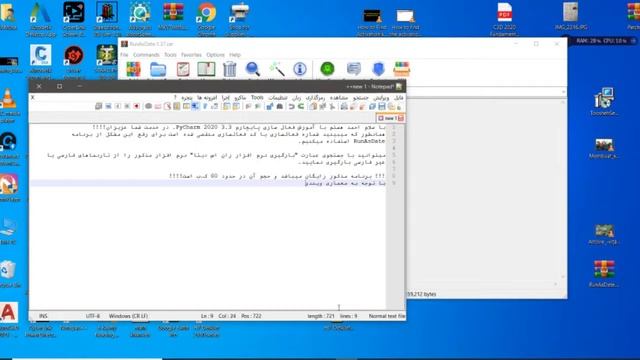Toggle Synchronize Vertical Scrolling in Notepad++
640x360 pixels.
pos(236,107)
